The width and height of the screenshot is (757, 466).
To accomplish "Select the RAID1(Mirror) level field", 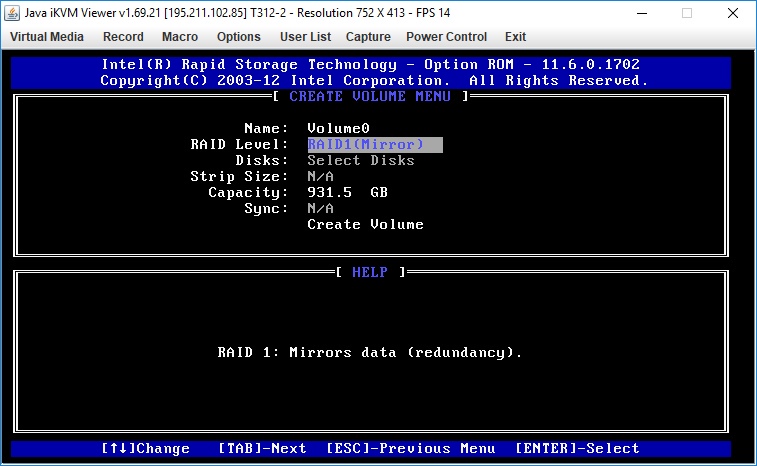I will click(x=375, y=144).
